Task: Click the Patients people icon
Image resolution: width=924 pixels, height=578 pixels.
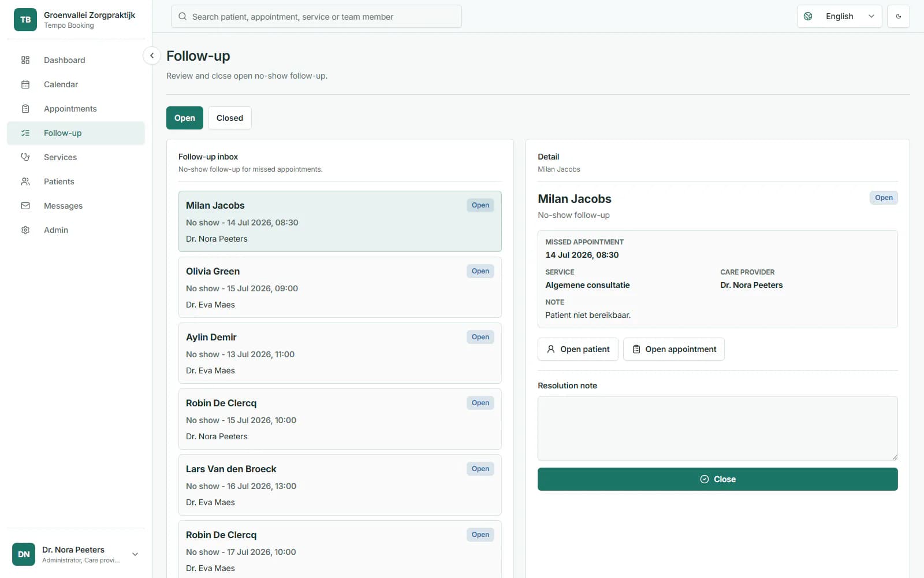Action: pos(25,181)
